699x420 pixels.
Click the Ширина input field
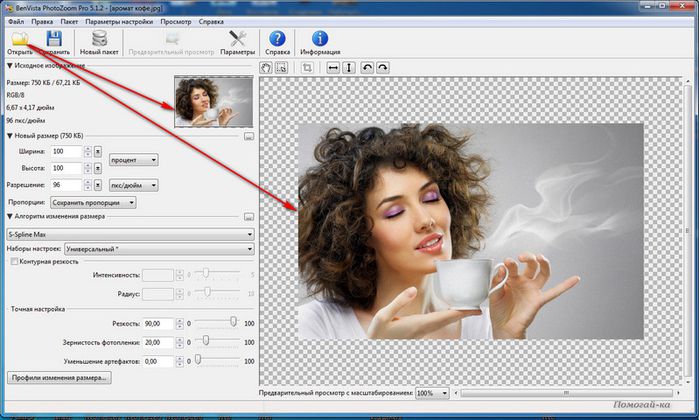(x=66, y=152)
